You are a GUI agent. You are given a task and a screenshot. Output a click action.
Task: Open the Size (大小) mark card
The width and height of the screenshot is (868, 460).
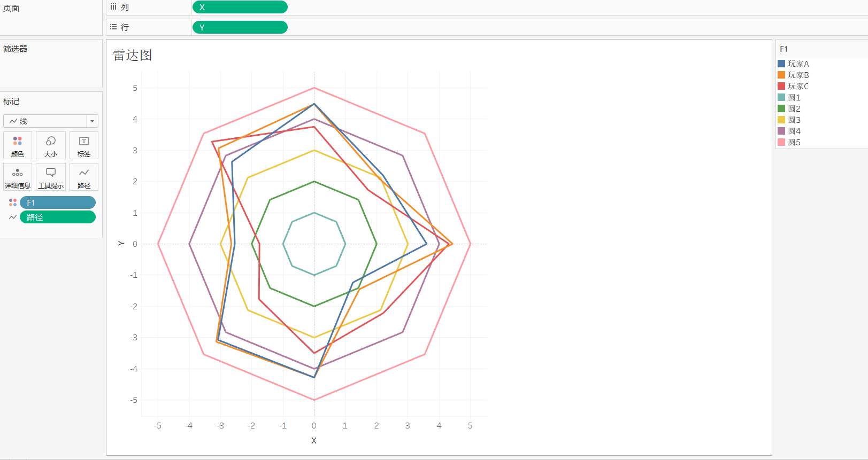tap(51, 145)
